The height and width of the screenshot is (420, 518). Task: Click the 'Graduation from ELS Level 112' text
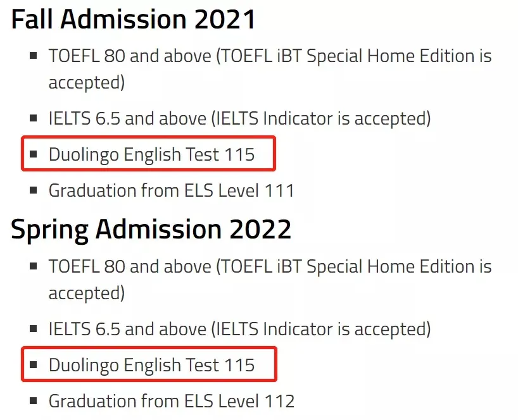171,400
